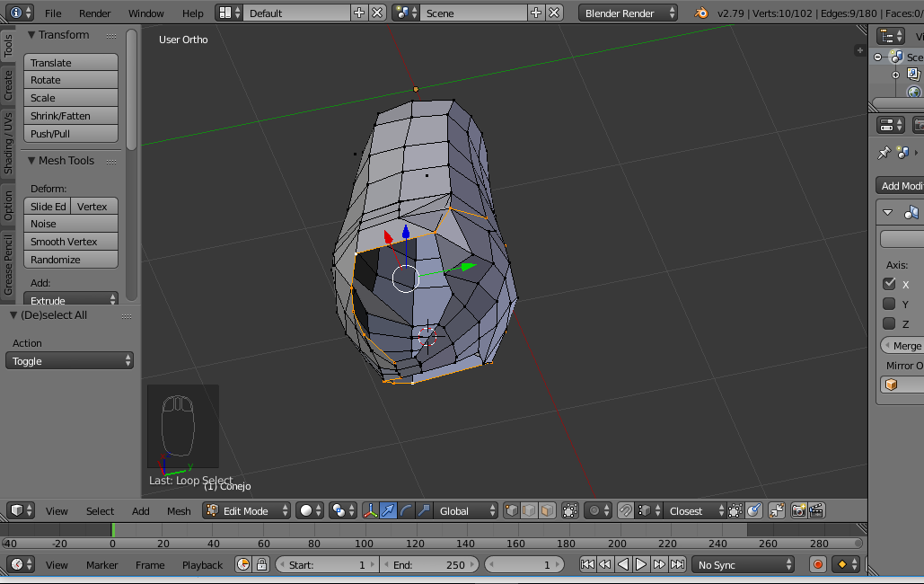Uncheck the X axis mirror checkbox
The image size is (924, 584).
coord(889,284)
